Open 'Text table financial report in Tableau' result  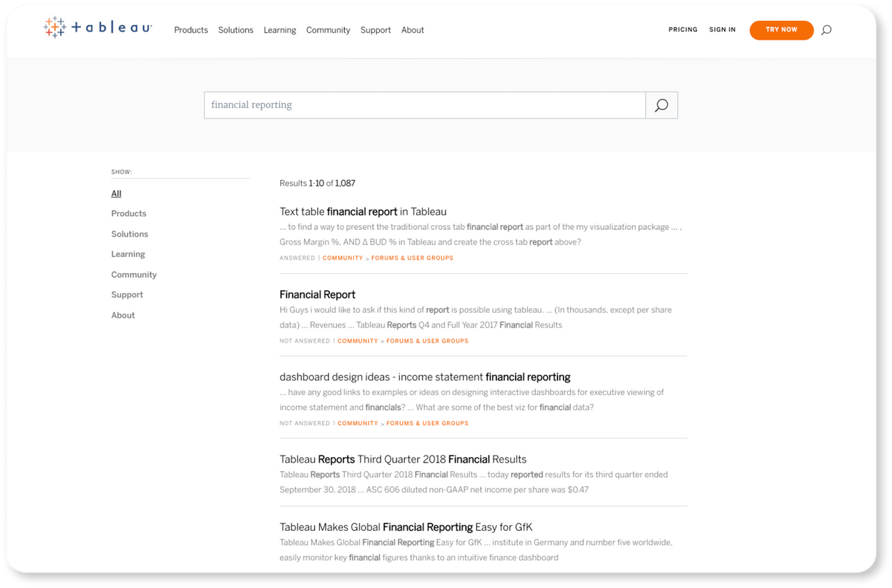pyautogui.click(x=363, y=212)
